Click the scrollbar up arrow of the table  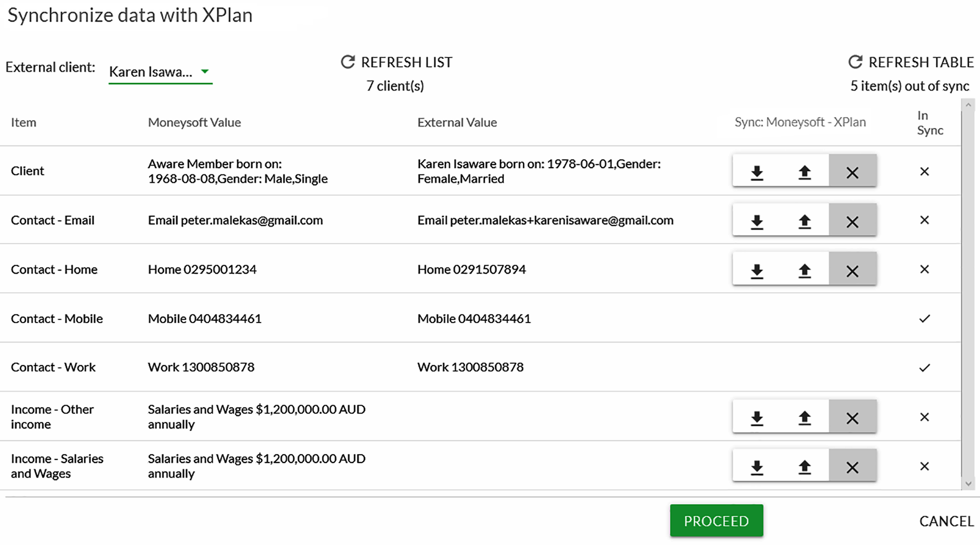(x=968, y=105)
